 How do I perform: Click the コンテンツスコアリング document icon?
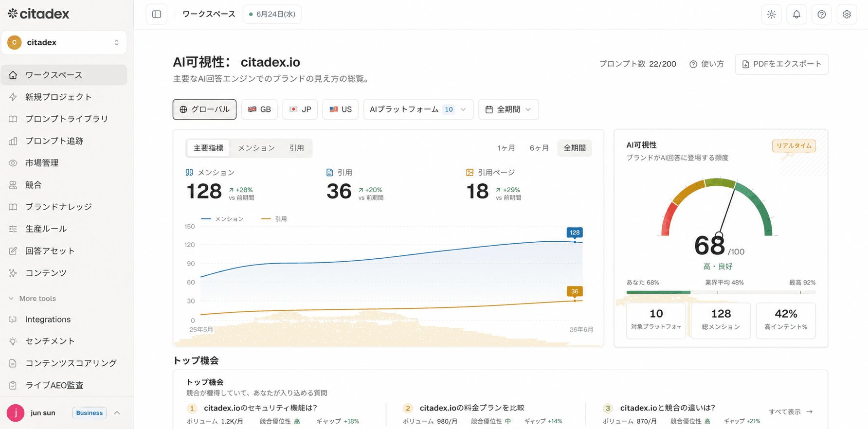pos(13,363)
